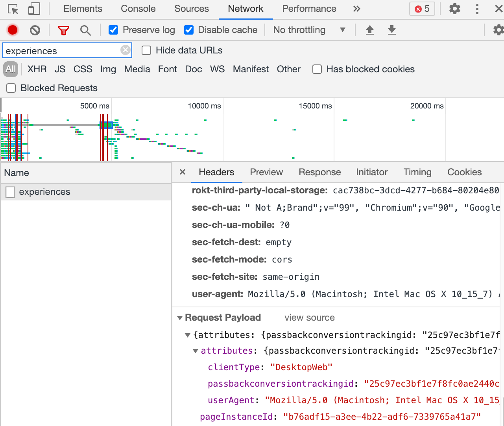Select the All filter type
Screen dimensions: 504x426
point(11,69)
